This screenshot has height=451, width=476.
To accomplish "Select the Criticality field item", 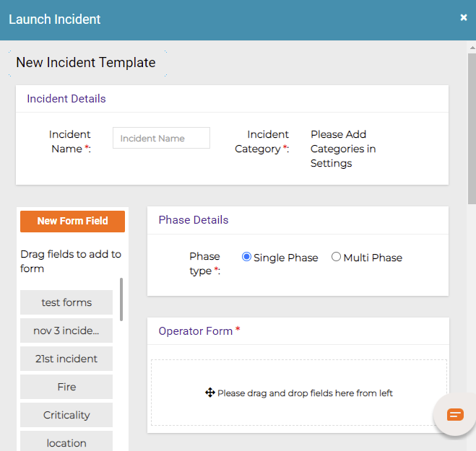I will (x=66, y=415).
